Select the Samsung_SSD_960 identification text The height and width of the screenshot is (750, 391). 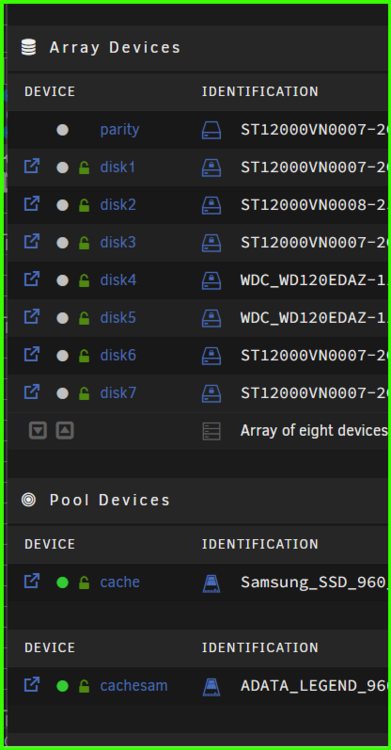coord(314,583)
